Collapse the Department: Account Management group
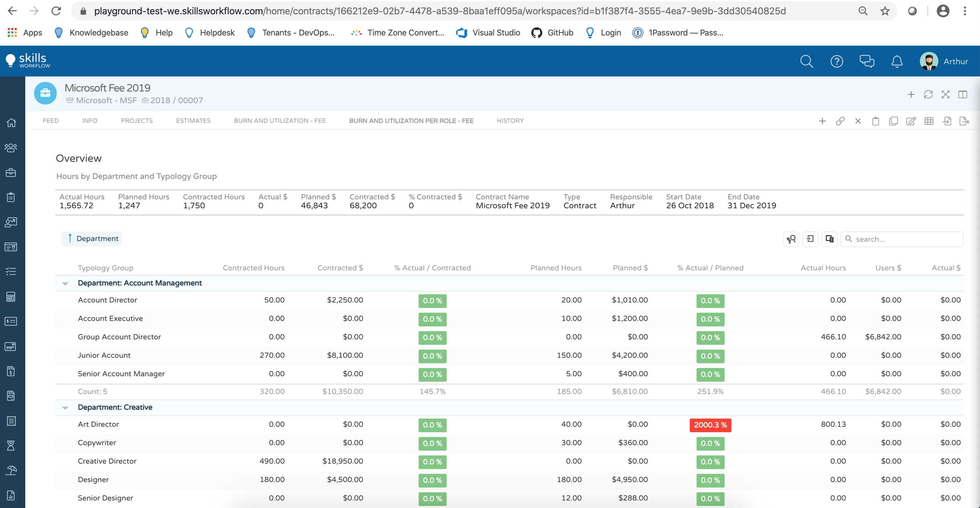The height and width of the screenshot is (508, 980). (x=66, y=283)
